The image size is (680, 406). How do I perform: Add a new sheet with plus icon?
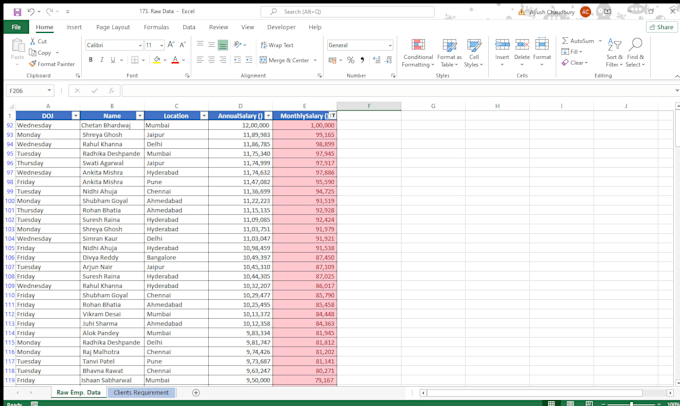tap(196, 393)
